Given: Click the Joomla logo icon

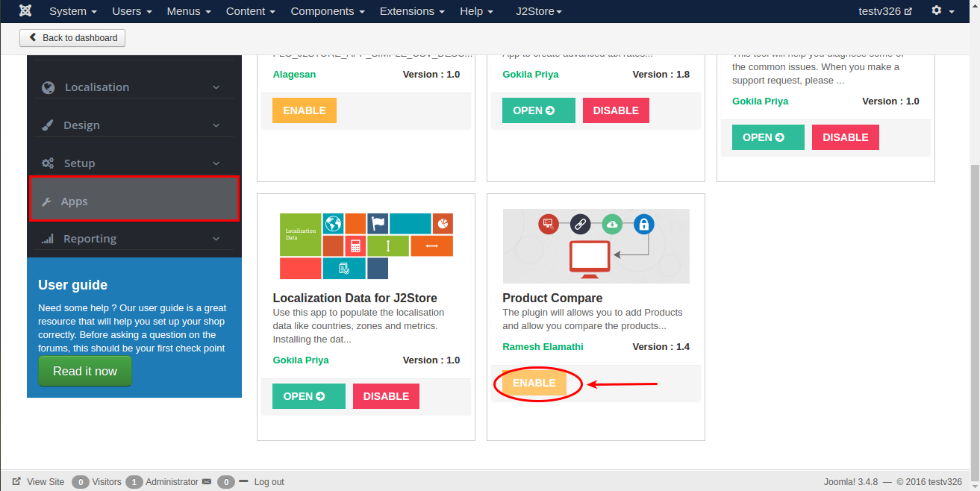Looking at the screenshot, I should pos(26,11).
